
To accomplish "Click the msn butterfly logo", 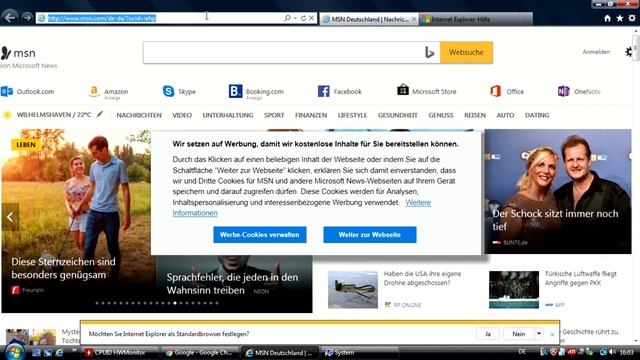I will [6, 53].
